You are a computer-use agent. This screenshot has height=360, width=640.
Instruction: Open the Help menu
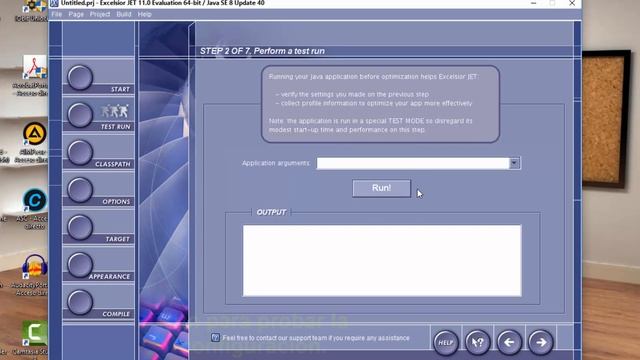pos(144,14)
